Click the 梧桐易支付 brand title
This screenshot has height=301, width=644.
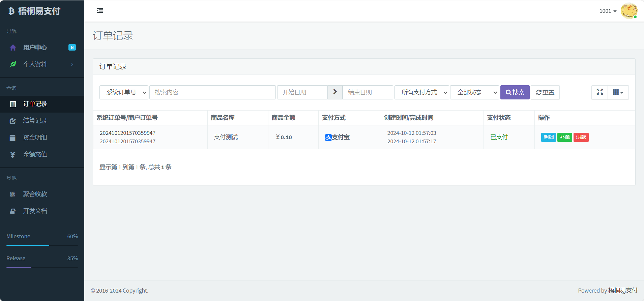39,11
